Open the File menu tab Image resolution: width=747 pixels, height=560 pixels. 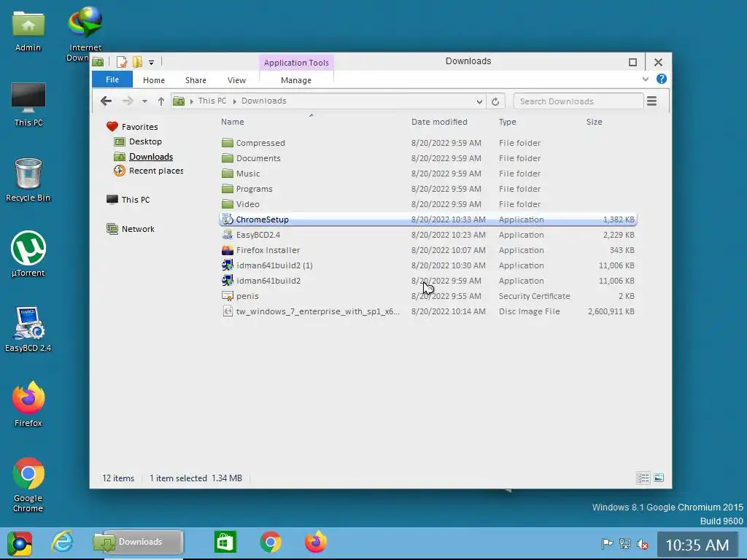pyautogui.click(x=112, y=79)
